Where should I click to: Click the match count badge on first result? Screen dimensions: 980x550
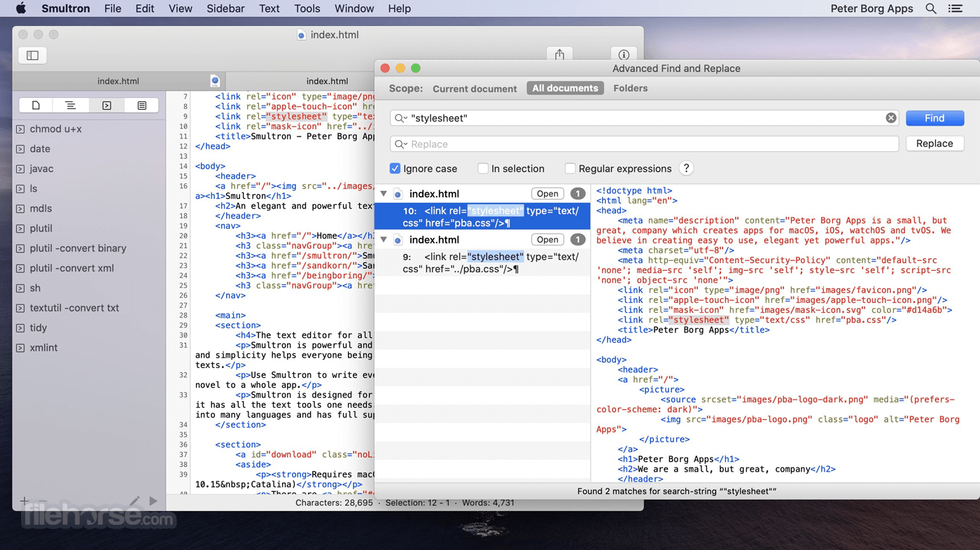[x=577, y=194]
